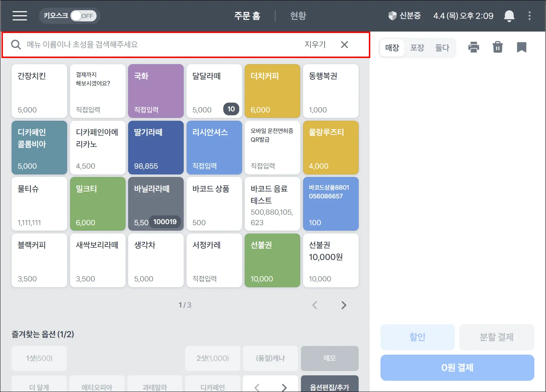Go to previous menu page arrow

tap(315, 305)
